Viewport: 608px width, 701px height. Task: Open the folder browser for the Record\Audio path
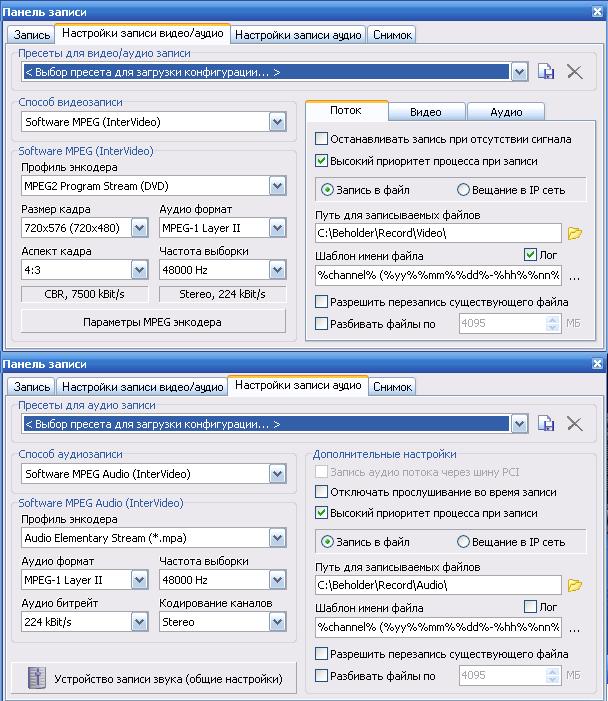click(574, 585)
